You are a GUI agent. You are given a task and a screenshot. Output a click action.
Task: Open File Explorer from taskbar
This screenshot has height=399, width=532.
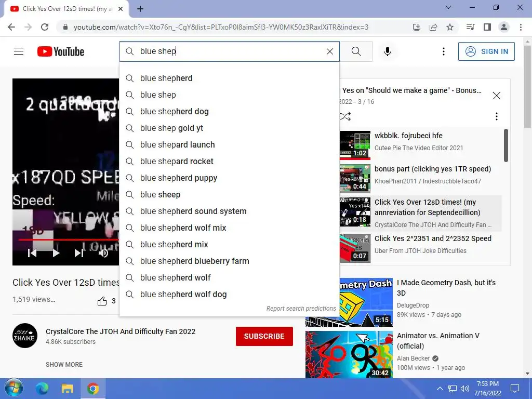pos(67,389)
